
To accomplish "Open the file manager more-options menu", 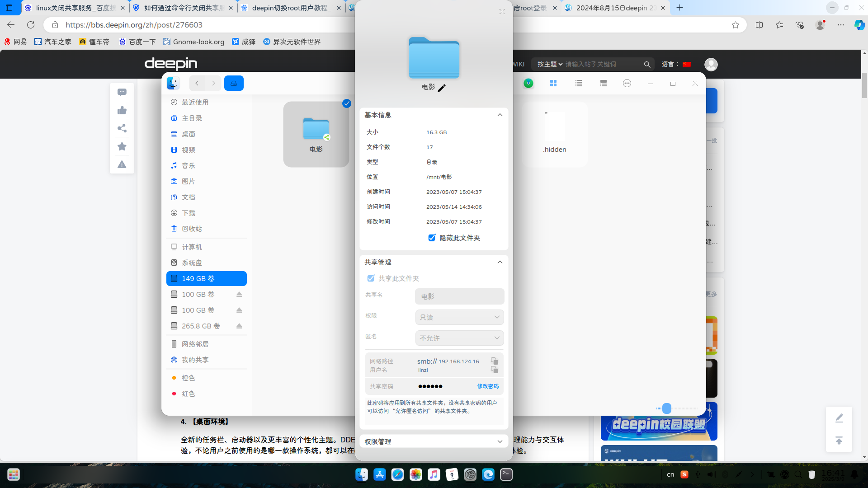I will [627, 83].
